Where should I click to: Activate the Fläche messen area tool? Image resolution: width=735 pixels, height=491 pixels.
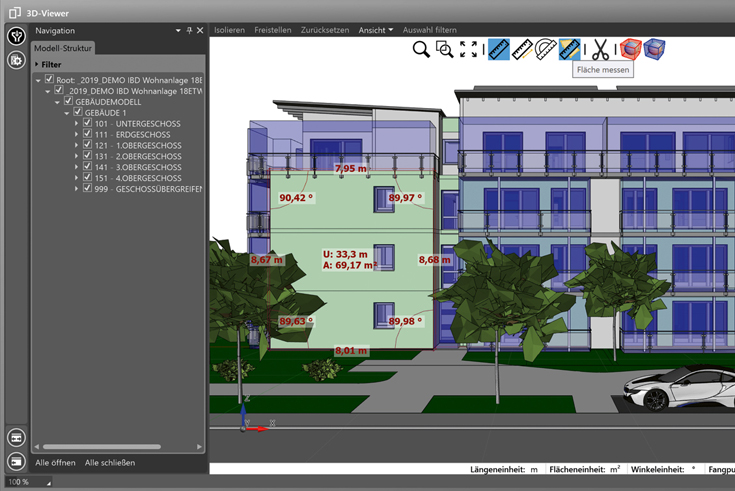[570, 49]
